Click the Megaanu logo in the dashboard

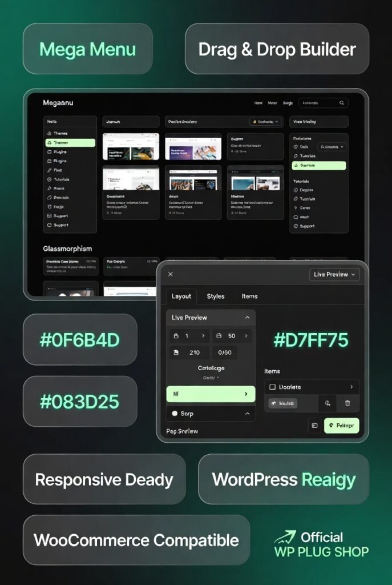click(x=58, y=103)
